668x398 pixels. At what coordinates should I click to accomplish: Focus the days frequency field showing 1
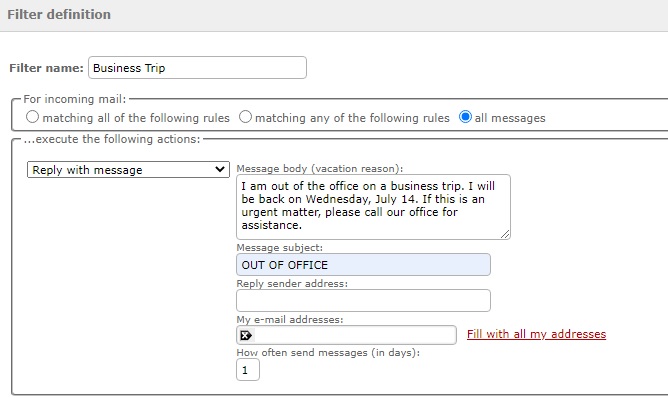[248, 370]
